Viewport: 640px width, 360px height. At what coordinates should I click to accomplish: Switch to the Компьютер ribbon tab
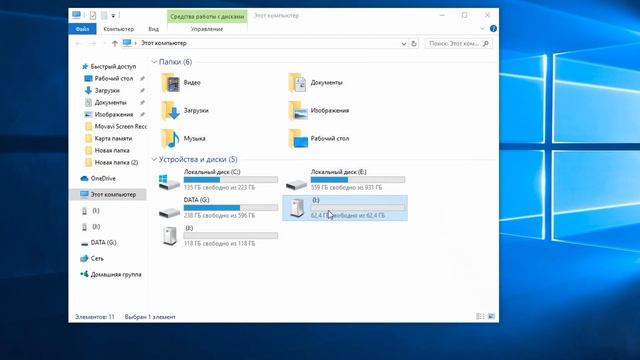pyautogui.click(x=118, y=29)
